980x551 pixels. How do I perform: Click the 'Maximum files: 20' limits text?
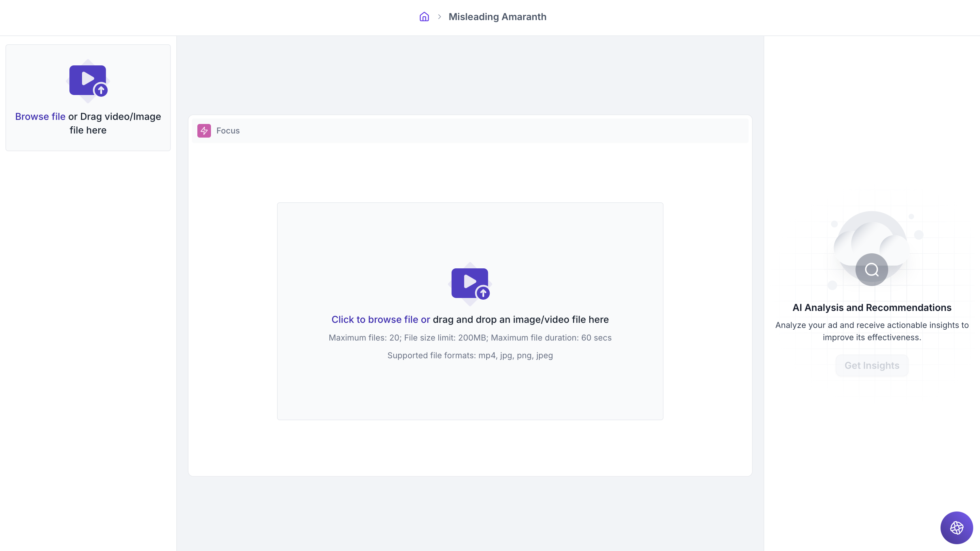[x=470, y=338]
